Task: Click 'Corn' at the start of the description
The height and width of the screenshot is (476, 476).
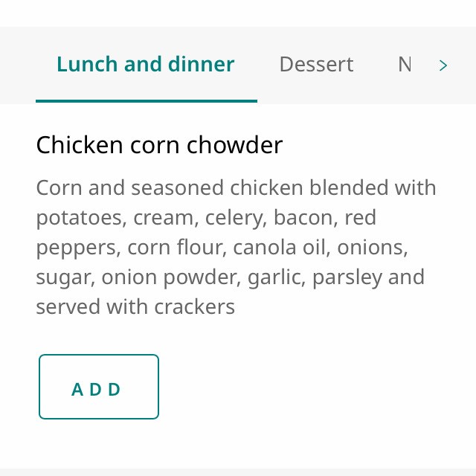Action: (x=59, y=187)
